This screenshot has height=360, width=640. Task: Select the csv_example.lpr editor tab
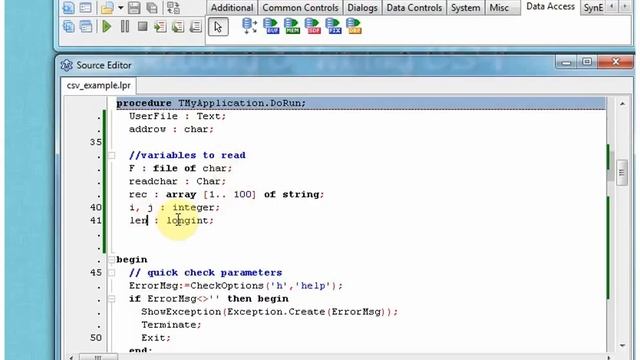[x=98, y=85]
